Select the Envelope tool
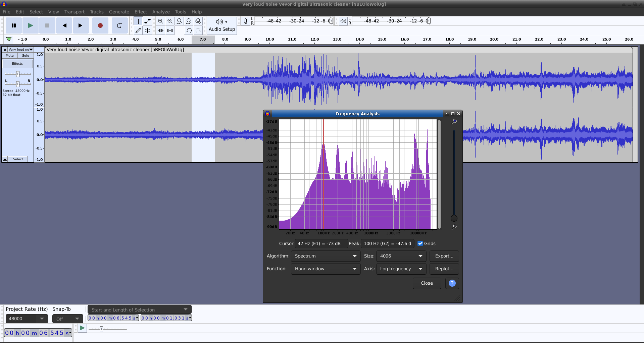644x343 pixels. pyautogui.click(x=147, y=21)
